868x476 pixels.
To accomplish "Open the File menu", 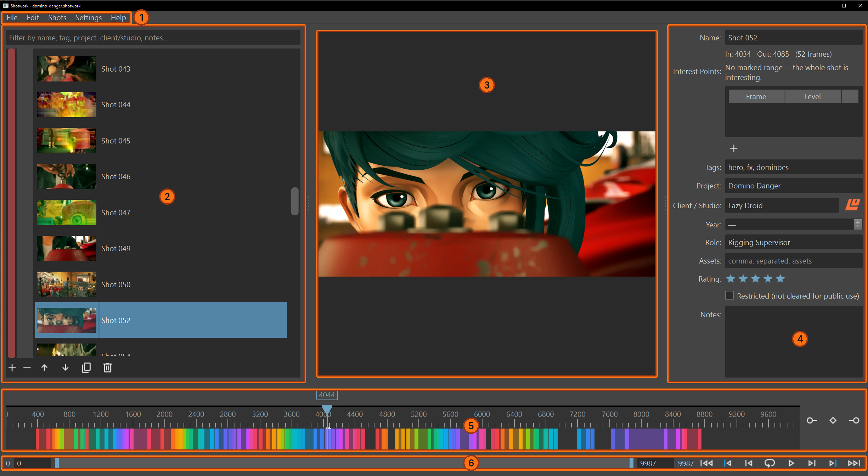I will click(x=12, y=18).
